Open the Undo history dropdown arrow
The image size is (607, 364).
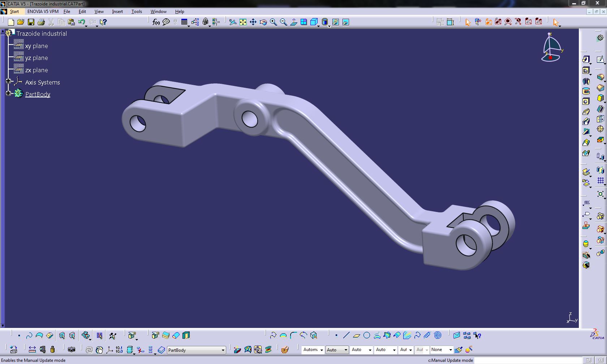(x=86, y=26)
